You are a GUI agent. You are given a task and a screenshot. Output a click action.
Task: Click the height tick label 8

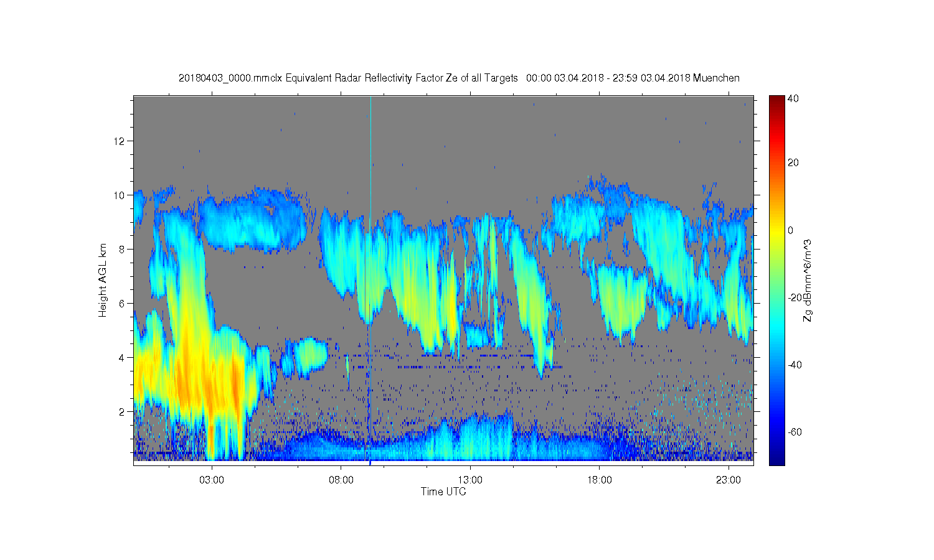coord(122,249)
